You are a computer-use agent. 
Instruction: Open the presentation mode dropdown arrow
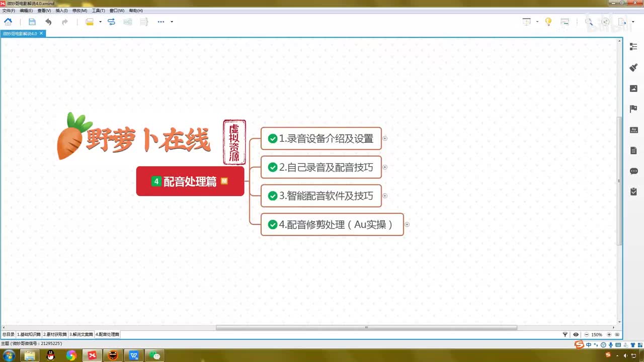(x=537, y=22)
